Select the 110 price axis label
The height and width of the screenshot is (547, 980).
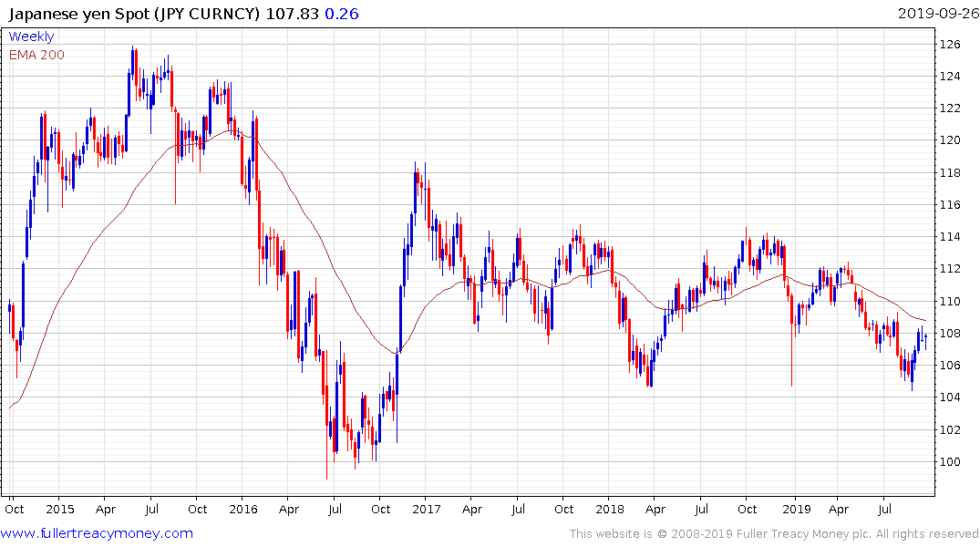click(x=951, y=301)
